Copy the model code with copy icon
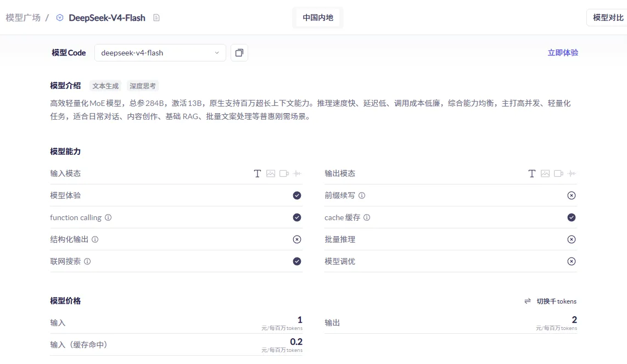The width and height of the screenshot is (627, 364). click(239, 53)
